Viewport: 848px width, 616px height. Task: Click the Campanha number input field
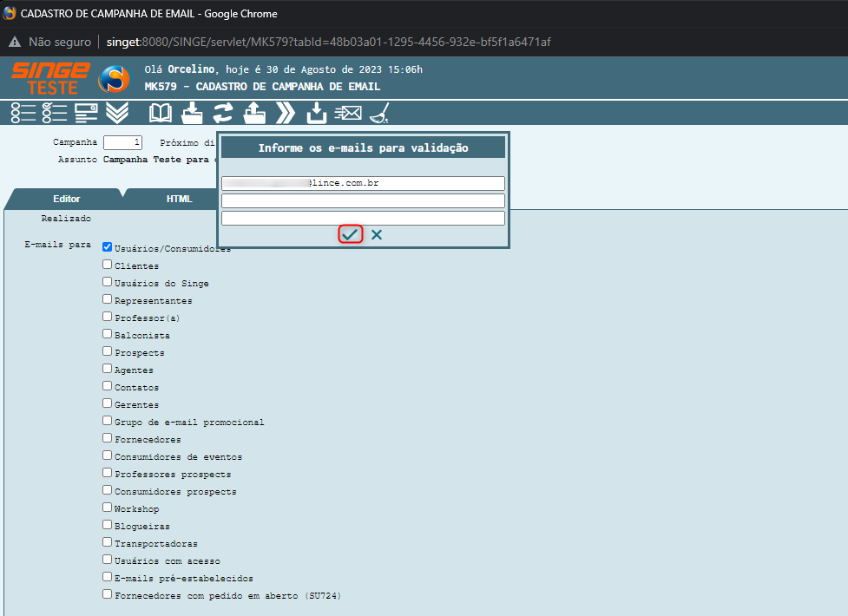tap(122, 142)
